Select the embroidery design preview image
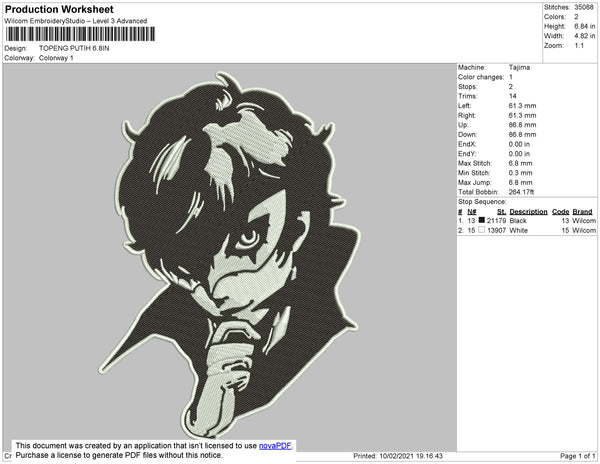The height and width of the screenshot is (464, 600). point(230,256)
